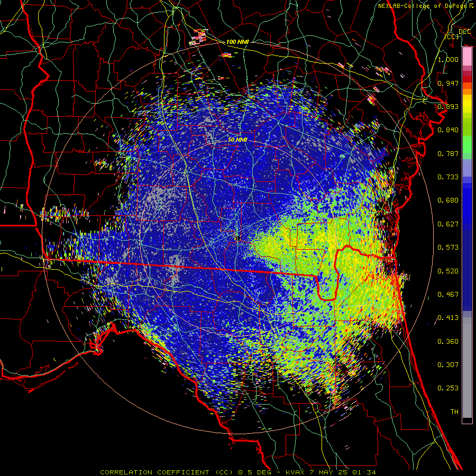Click the 0.467 legend value
Image resolution: width=476 pixels, height=476 pixels.
point(448,295)
